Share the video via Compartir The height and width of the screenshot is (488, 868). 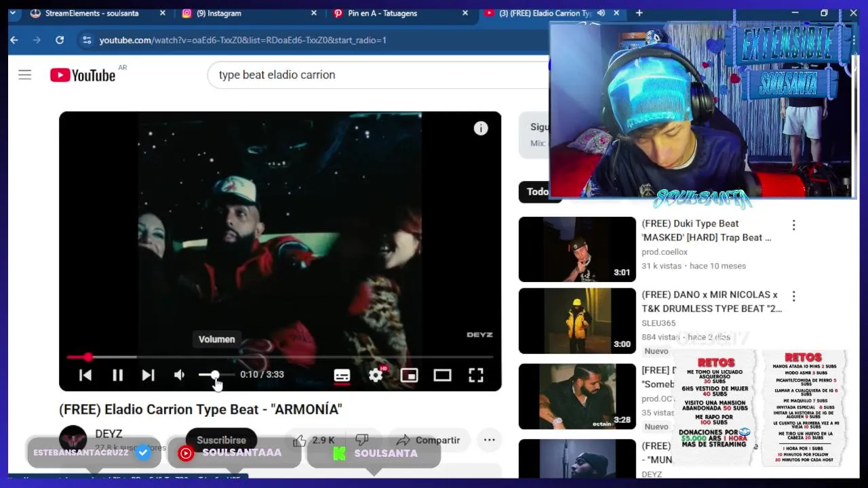click(x=428, y=440)
